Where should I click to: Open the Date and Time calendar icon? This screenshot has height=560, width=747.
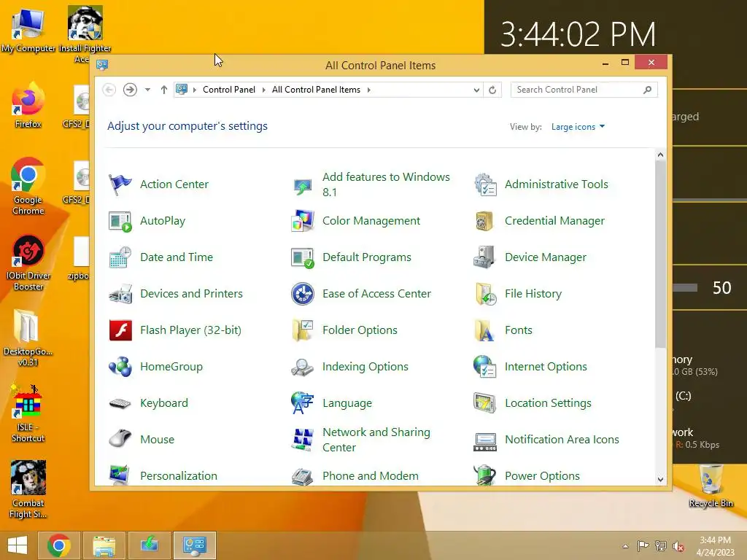[x=120, y=257]
